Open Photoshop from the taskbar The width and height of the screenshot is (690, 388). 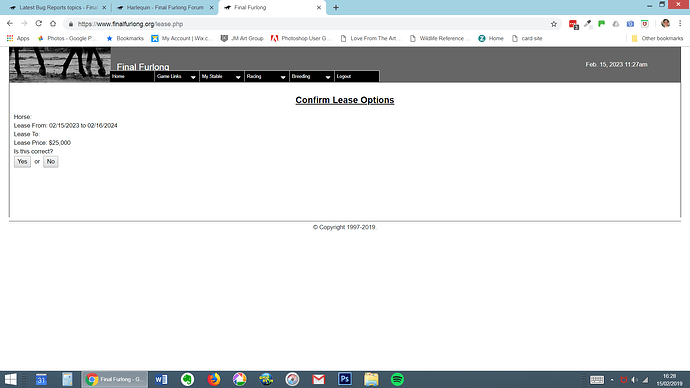click(345, 379)
